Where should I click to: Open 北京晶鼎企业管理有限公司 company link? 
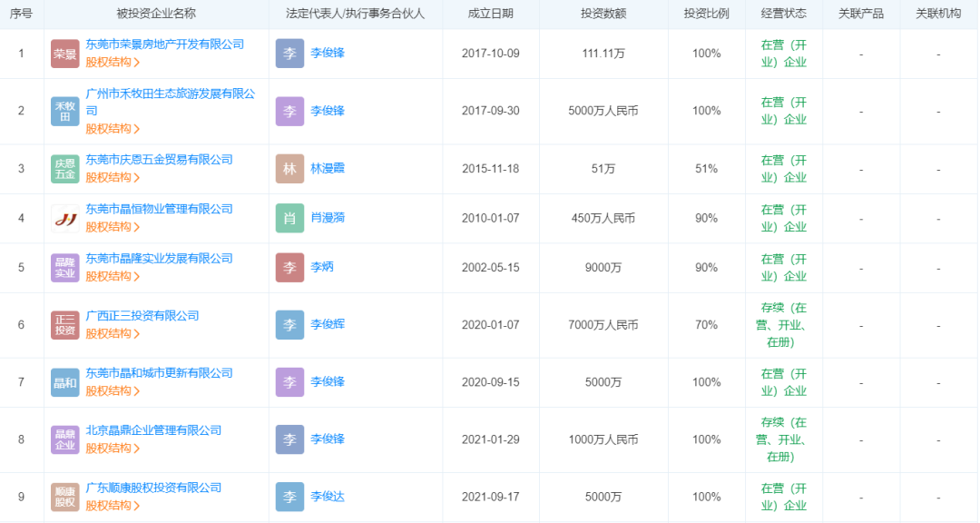[x=153, y=430]
